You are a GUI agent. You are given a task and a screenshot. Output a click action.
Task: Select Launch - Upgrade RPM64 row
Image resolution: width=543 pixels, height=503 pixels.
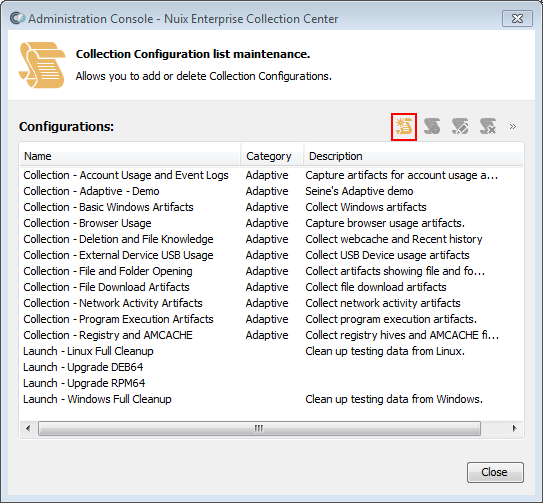272,383
